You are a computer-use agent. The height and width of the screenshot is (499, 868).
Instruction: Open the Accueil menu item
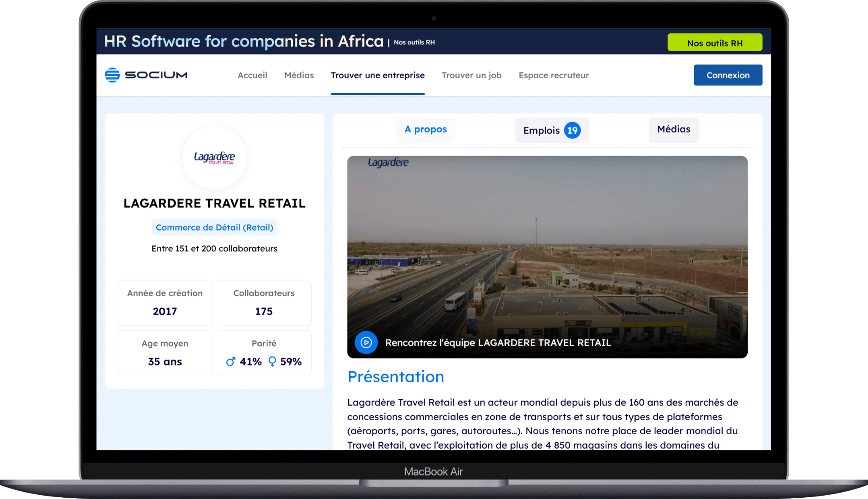252,75
